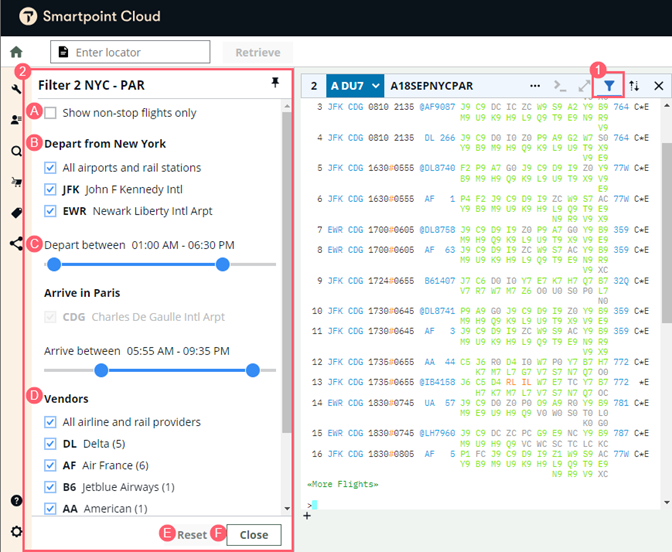Screen dimensions: 672x552
Task: Open the wrench tools sidebar icon
Action: (16, 89)
